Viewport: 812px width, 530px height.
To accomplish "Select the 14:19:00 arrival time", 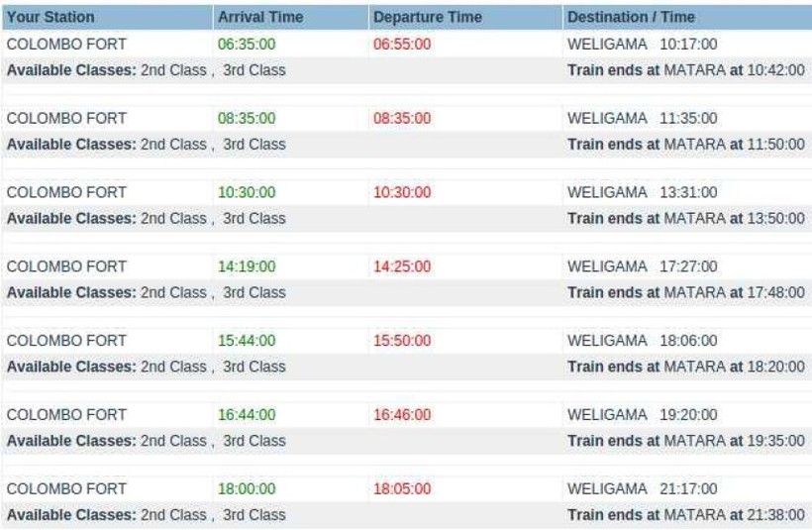I will [247, 266].
